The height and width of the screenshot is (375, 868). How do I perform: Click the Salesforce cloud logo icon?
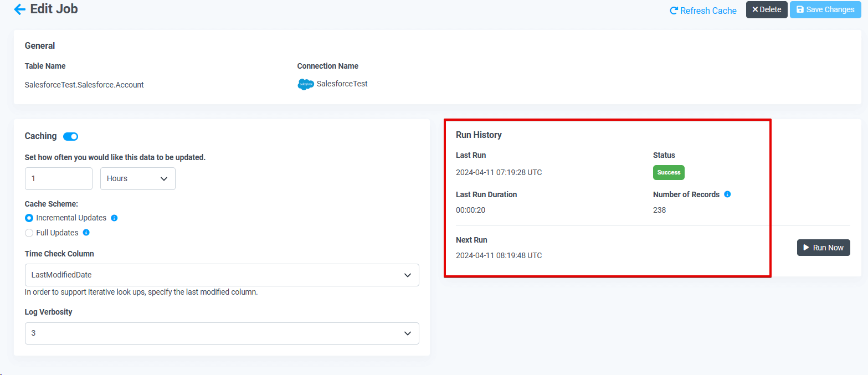(x=306, y=84)
